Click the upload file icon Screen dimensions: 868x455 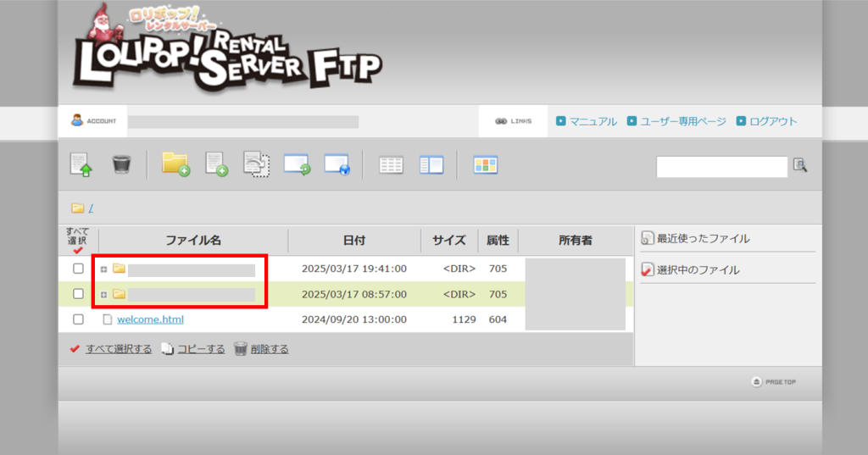click(81, 164)
